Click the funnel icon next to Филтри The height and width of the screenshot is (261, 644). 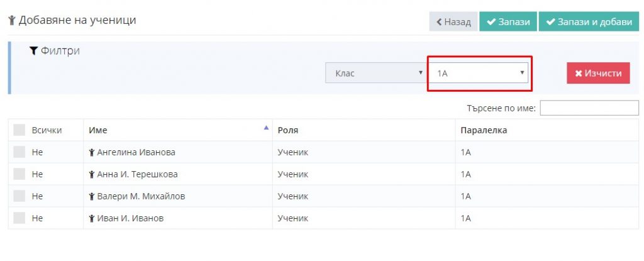coord(33,51)
